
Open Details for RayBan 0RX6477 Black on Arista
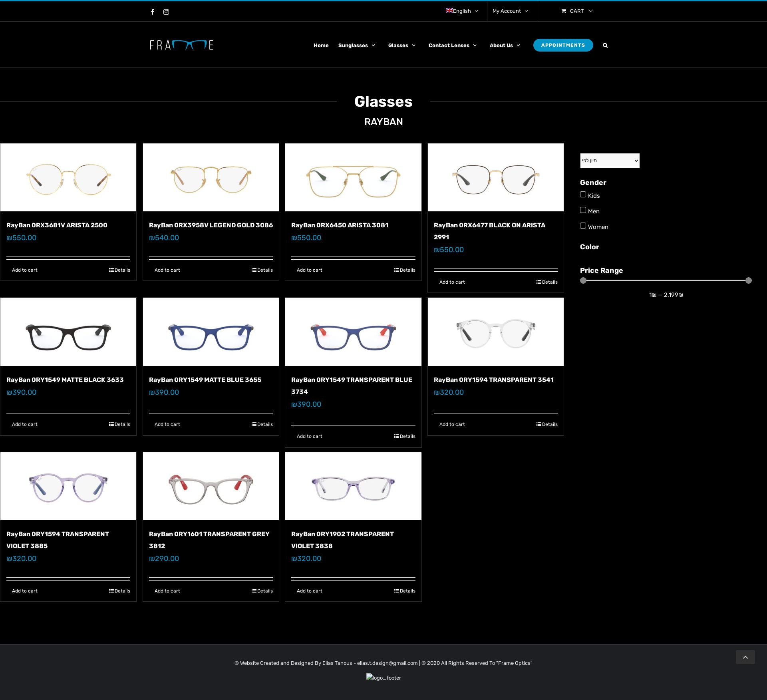tap(547, 282)
